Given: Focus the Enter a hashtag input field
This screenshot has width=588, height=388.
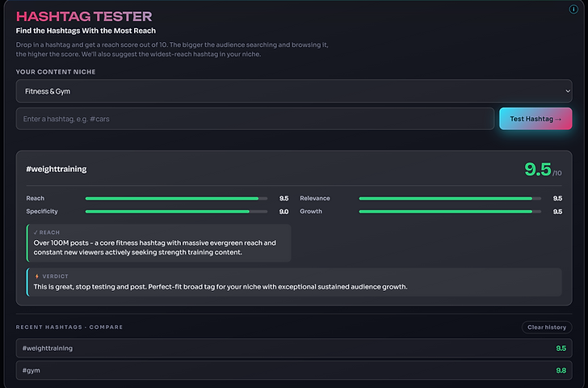Looking at the screenshot, I should [255, 119].
